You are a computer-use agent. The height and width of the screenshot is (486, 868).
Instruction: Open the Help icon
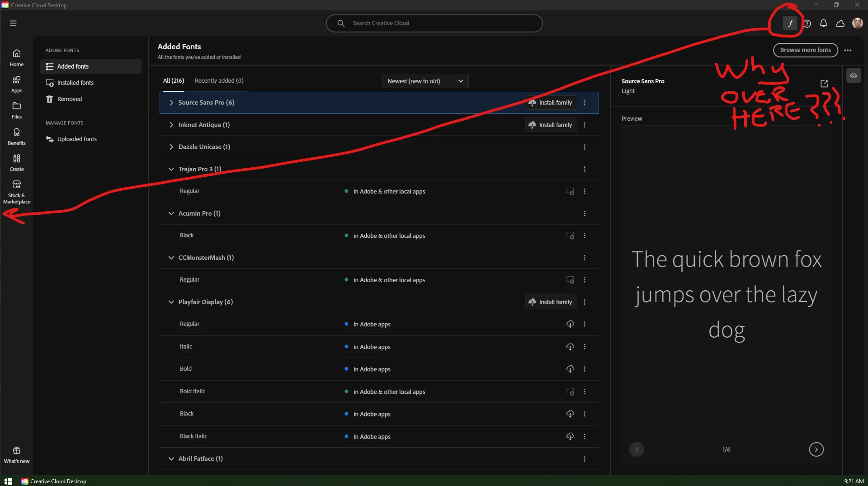(x=807, y=23)
